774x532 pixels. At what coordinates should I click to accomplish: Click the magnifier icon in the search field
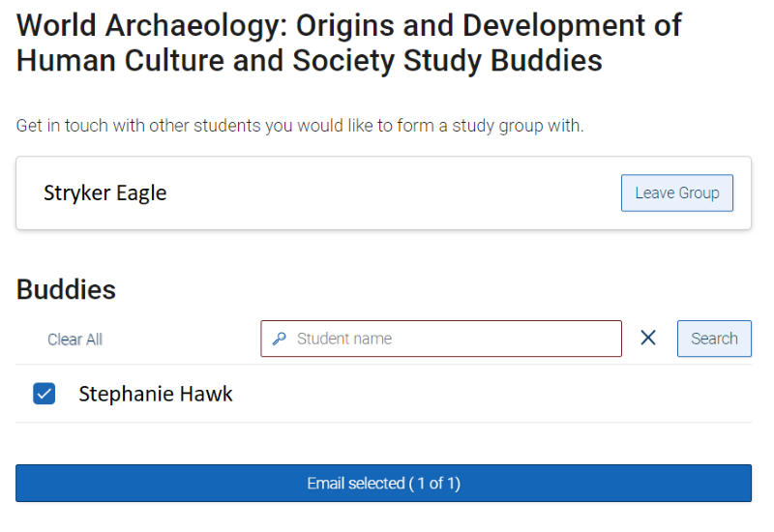pos(280,339)
